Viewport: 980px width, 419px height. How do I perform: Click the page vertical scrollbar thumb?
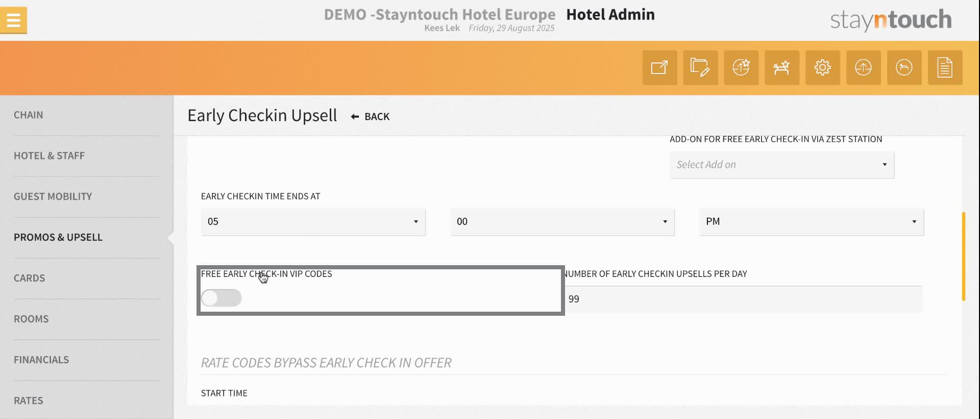(964, 257)
